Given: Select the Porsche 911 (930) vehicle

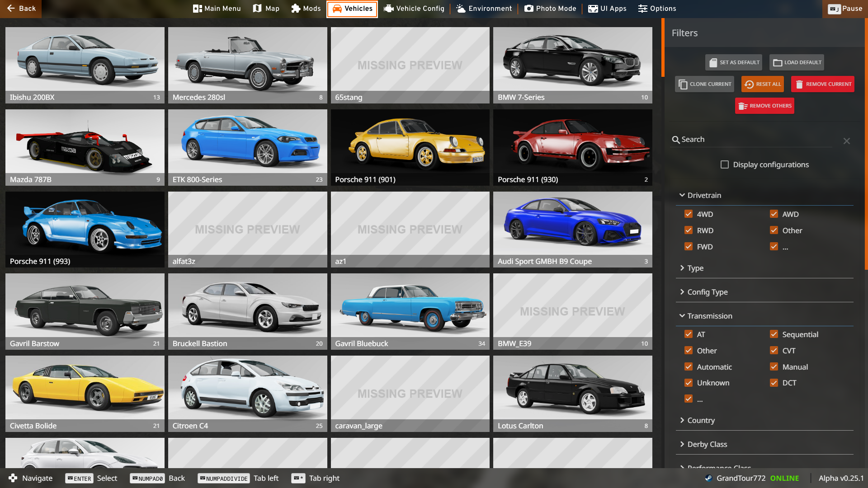Looking at the screenshot, I should (572, 147).
